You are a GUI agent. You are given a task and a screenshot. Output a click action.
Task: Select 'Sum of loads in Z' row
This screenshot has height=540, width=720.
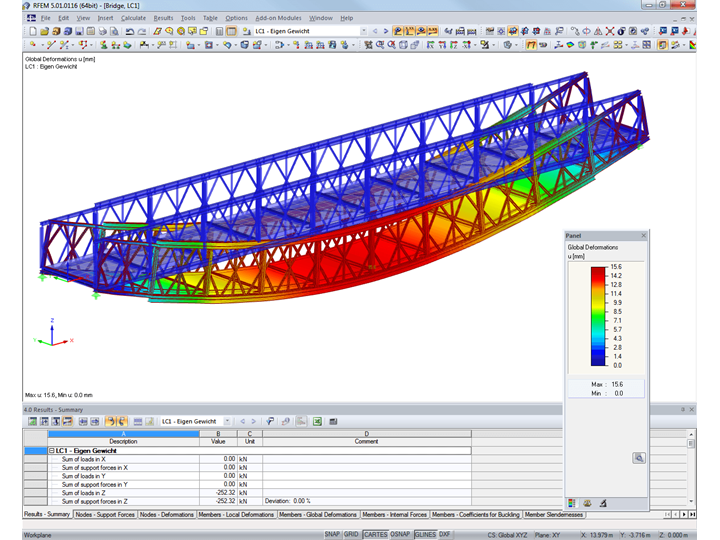[259, 493]
